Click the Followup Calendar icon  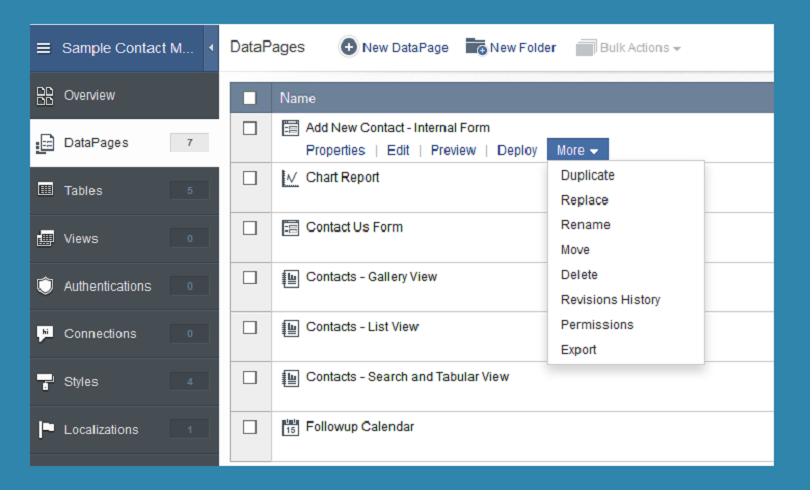coord(290,428)
